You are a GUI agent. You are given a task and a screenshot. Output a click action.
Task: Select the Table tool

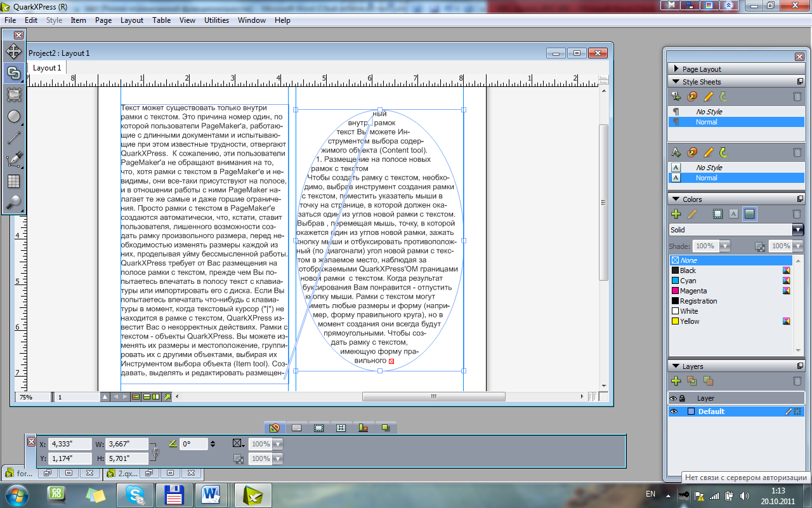(14, 181)
